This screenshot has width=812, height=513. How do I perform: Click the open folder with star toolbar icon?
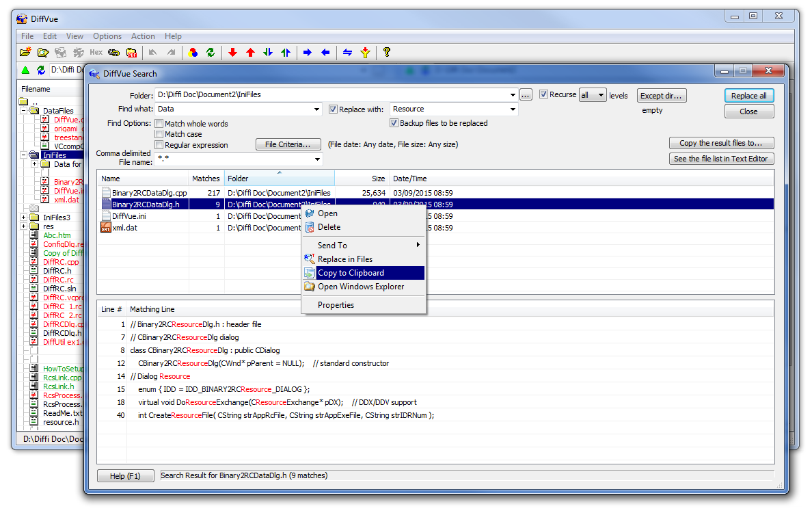pyautogui.click(x=25, y=53)
